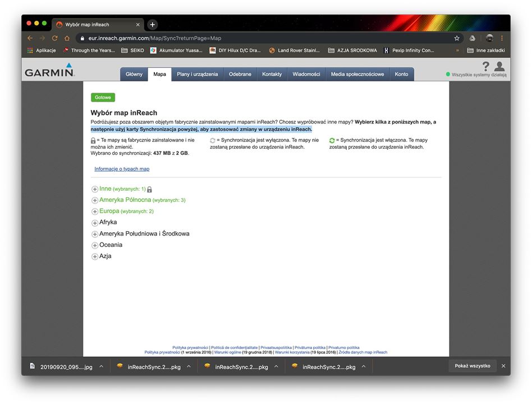Click the browser address bar URL
This screenshot has height=404, width=532.
tap(155, 38)
